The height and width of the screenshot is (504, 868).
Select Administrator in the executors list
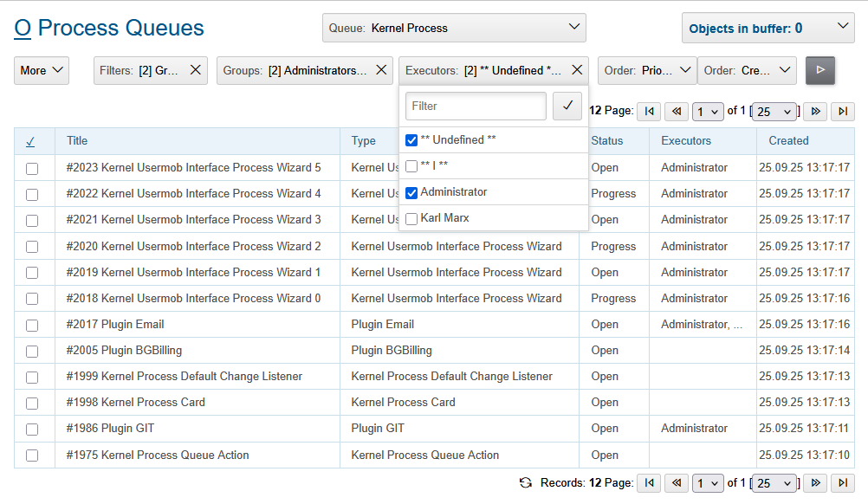click(x=411, y=192)
